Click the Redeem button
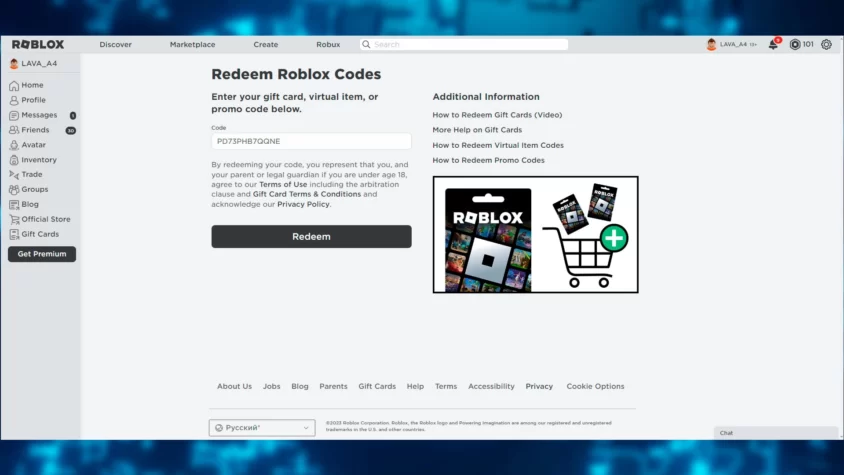 311,236
